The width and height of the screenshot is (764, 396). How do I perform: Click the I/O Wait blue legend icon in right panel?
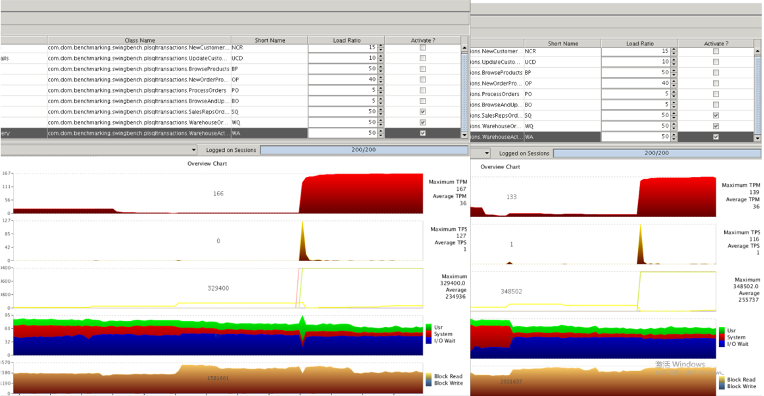pos(721,344)
